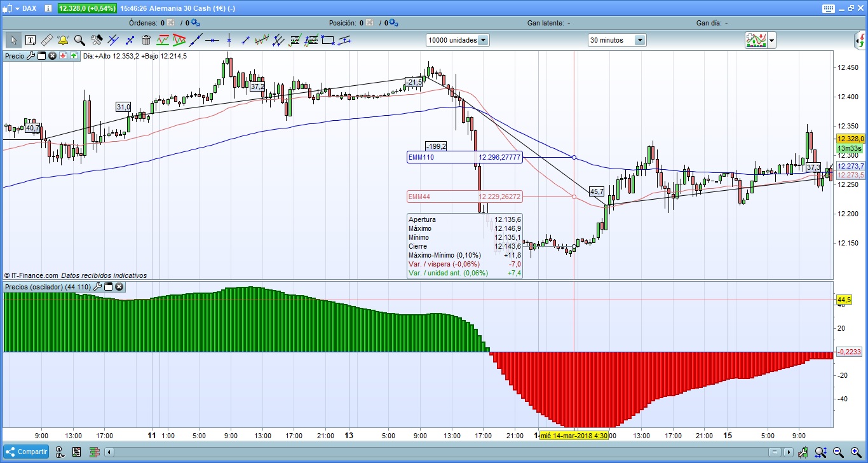
Task: Select the red triangle pattern tool
Action: coord(179,40)
